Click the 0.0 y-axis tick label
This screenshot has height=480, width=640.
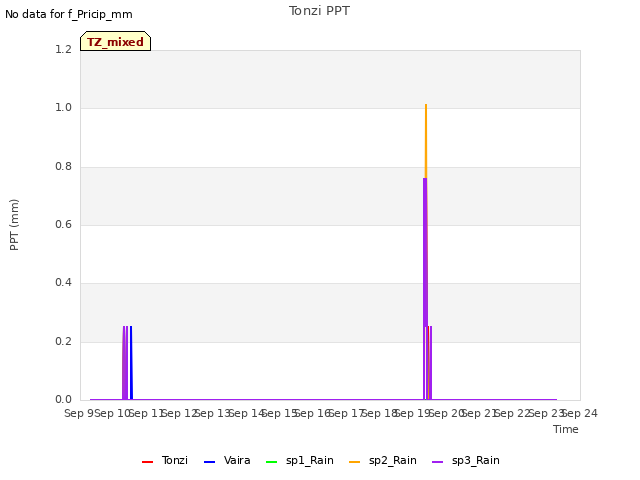[x=63, y=400]
